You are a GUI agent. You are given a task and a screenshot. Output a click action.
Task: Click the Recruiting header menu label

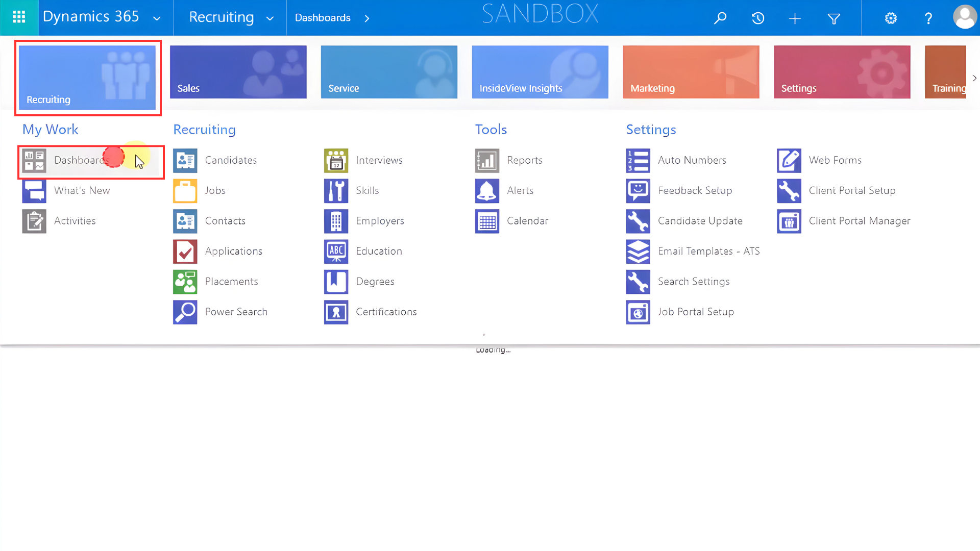point(222,17)
